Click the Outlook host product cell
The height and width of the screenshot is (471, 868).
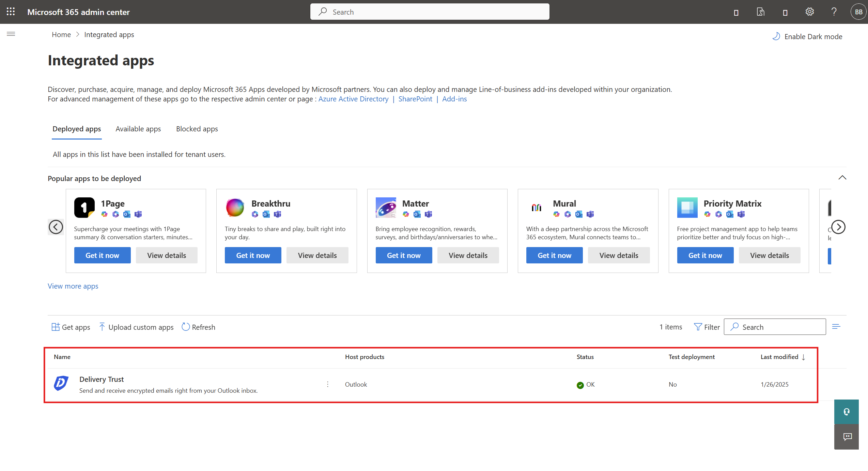click(356, 385)
